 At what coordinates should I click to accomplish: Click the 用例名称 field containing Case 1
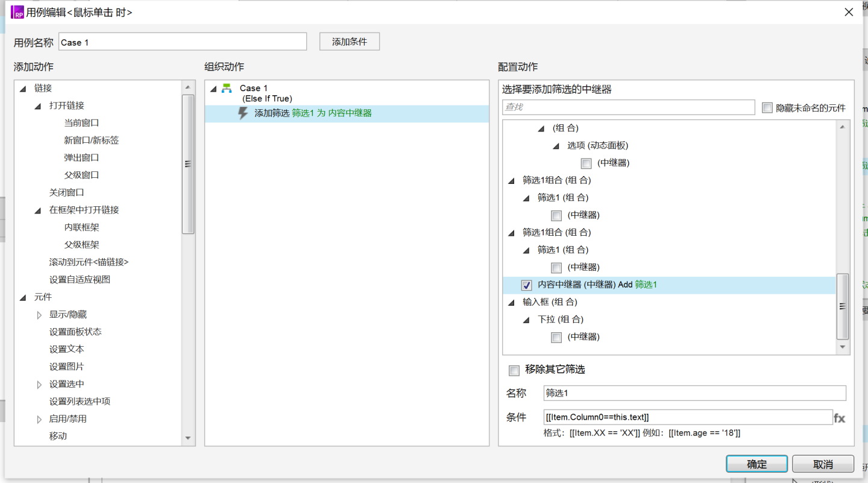click(x=183, y=42)
